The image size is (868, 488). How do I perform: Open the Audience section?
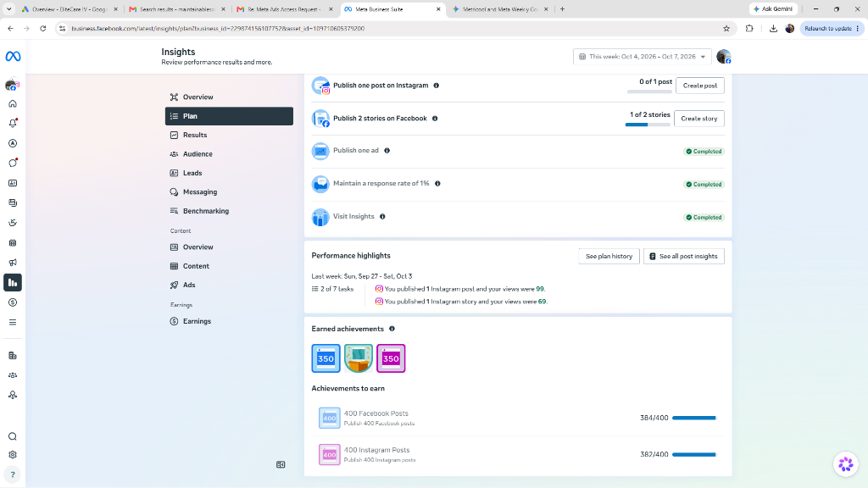229,154
